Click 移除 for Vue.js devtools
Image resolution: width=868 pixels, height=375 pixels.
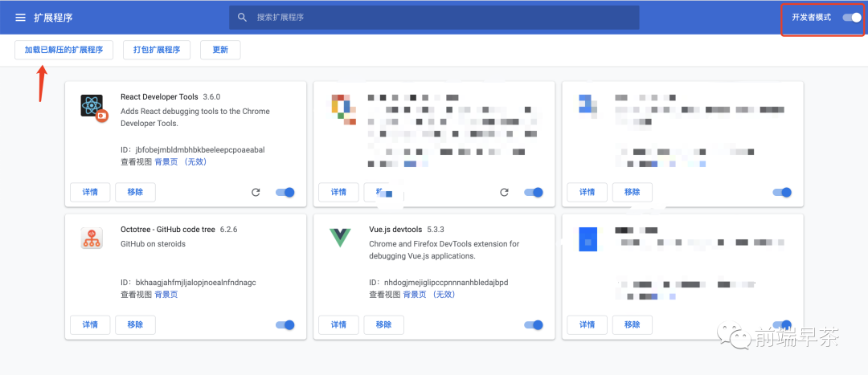click(383, 325)
